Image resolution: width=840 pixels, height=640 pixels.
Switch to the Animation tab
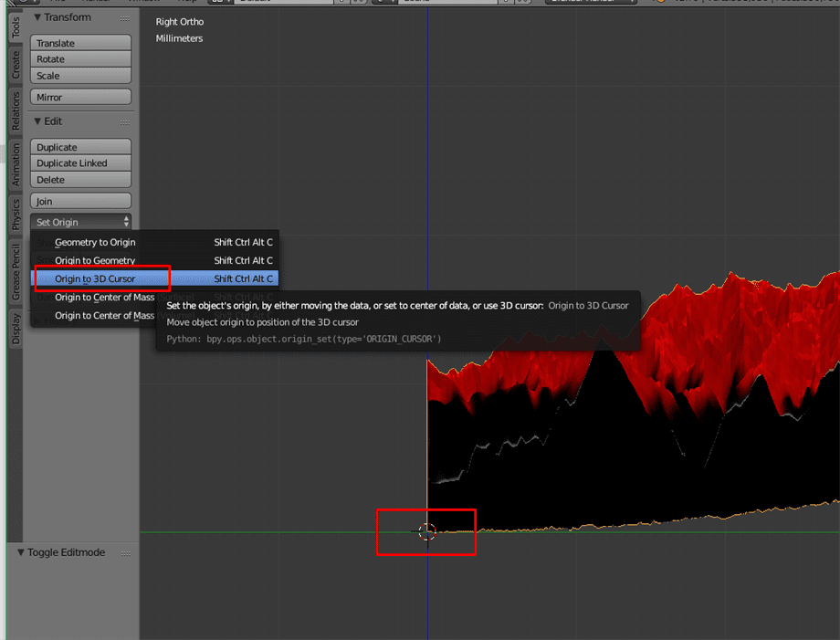point(16,164)
